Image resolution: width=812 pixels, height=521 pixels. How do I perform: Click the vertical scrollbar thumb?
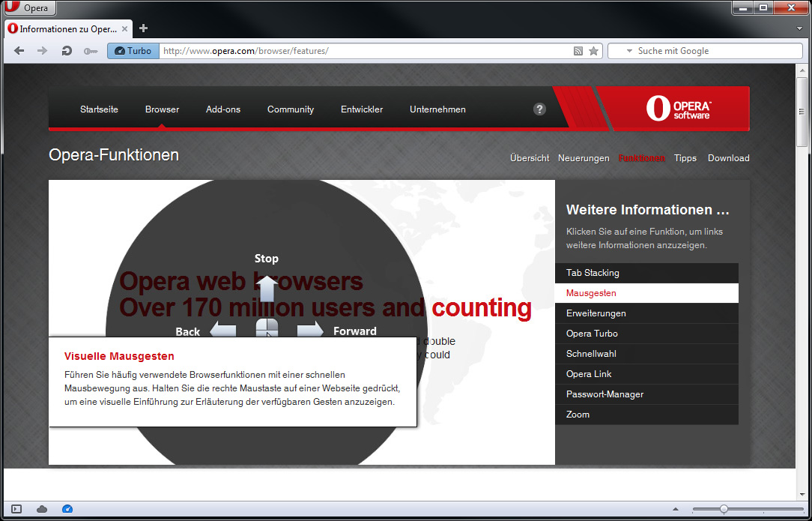click(802, 112)
